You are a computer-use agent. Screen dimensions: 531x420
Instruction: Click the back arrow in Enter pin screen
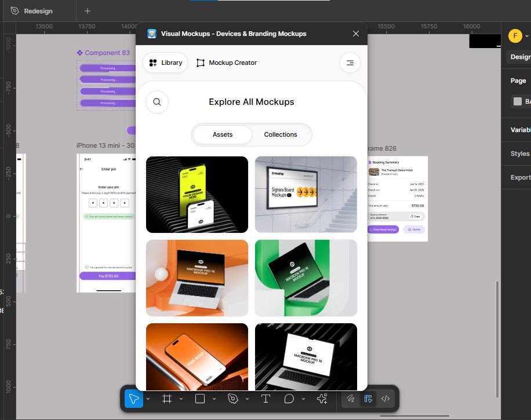point(81,169)
